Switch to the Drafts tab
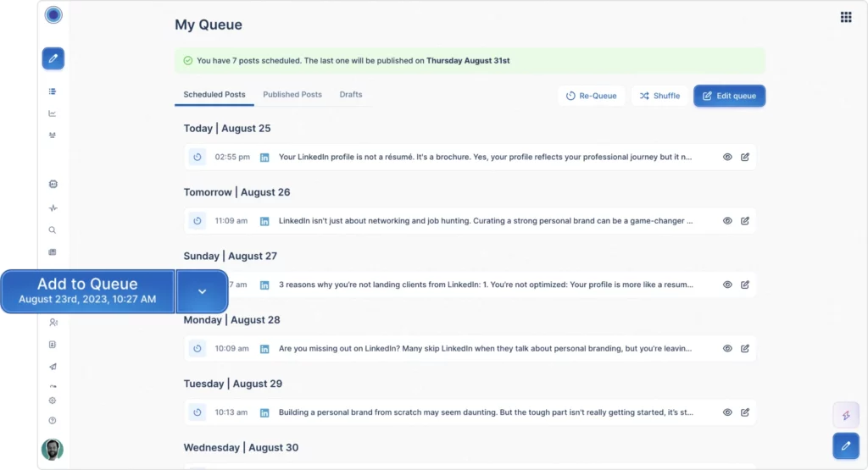Viewport: 868px width, 470px height. tap(351, 95)
